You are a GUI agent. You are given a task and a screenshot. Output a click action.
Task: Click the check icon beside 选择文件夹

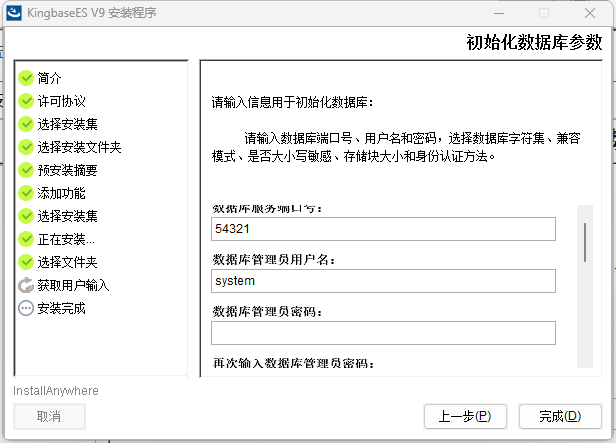point(26,262)
